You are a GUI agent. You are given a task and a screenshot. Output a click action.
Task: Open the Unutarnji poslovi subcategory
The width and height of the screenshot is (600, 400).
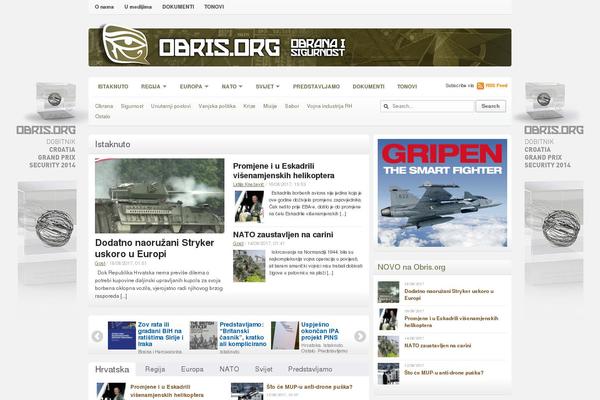click(171, 106)
